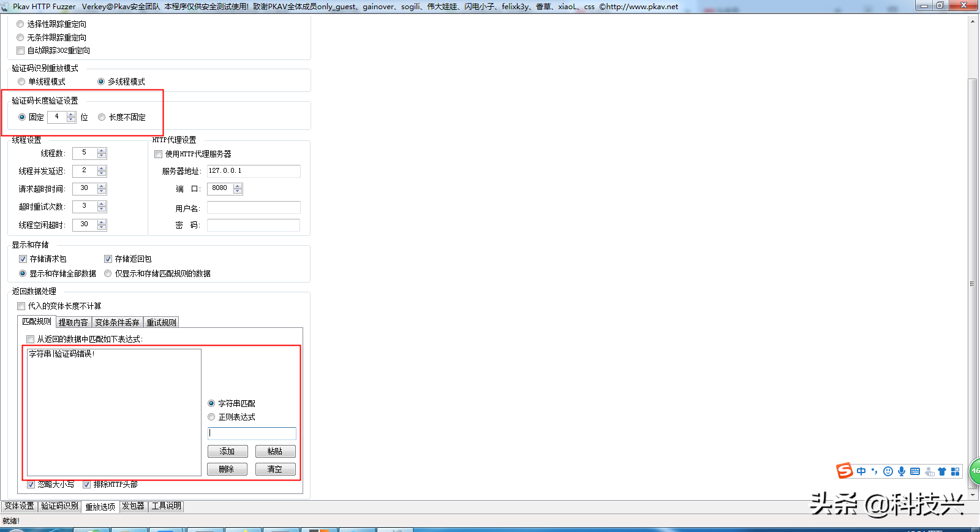Toggle punctuation mode icon in Sogou bar
The image size is (980, 532).
tap(875, 471)
